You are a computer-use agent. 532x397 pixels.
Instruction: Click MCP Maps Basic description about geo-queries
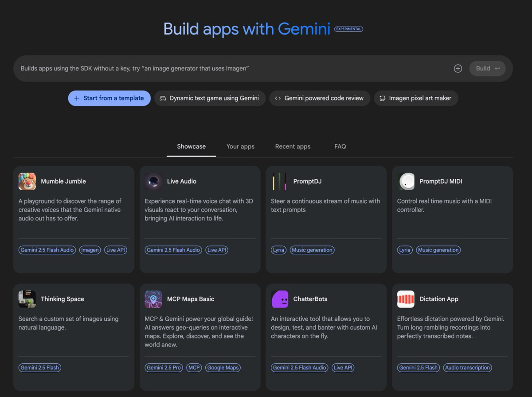coord(199,332)
